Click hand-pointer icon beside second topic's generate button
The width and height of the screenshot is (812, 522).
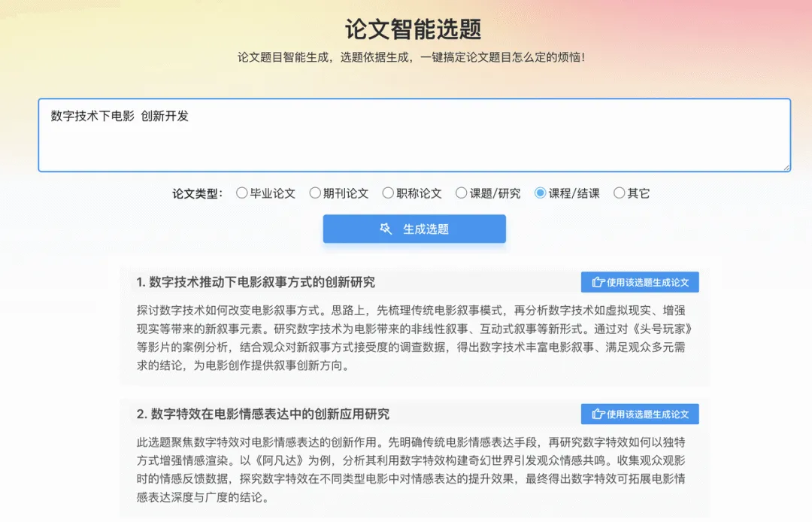(x=598, y=414)
